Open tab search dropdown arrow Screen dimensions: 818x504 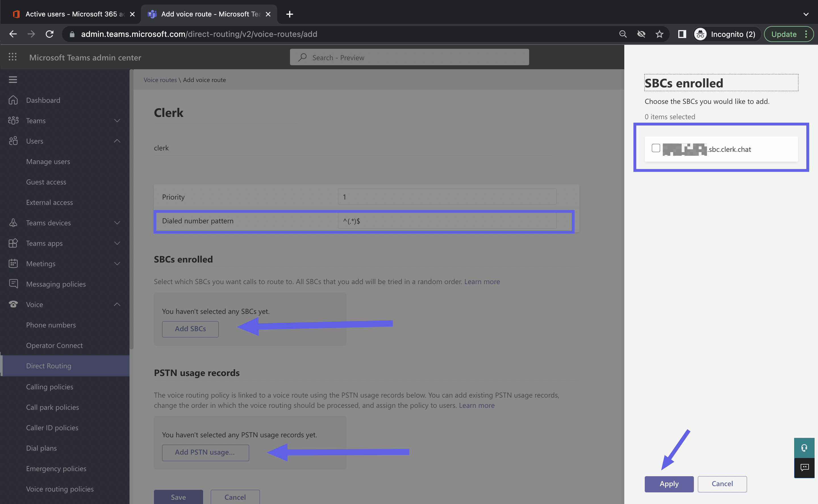[x=806, y=14]
